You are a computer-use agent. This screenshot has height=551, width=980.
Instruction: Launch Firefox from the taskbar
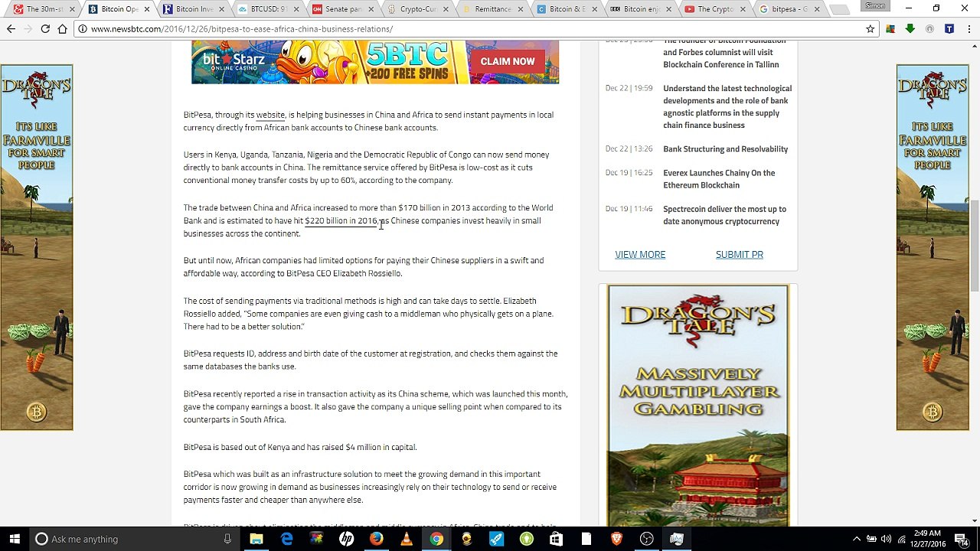click(x=376, y=539)
